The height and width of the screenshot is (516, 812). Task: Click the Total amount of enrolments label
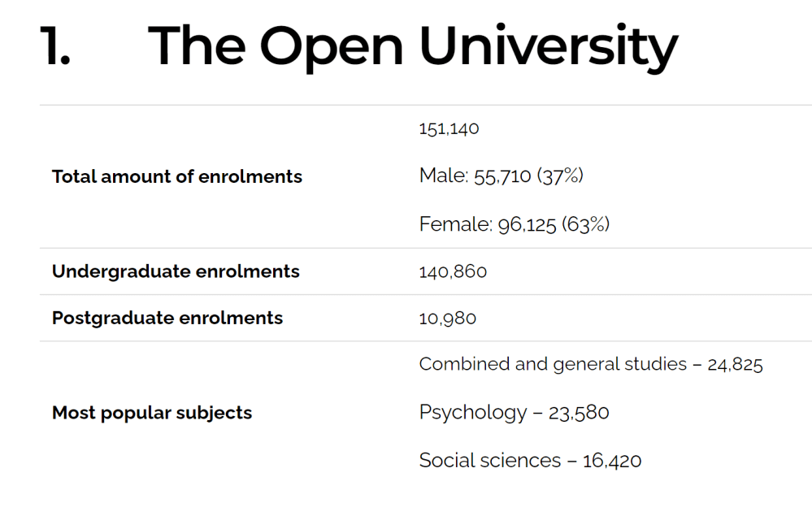[x=177, y=176]
